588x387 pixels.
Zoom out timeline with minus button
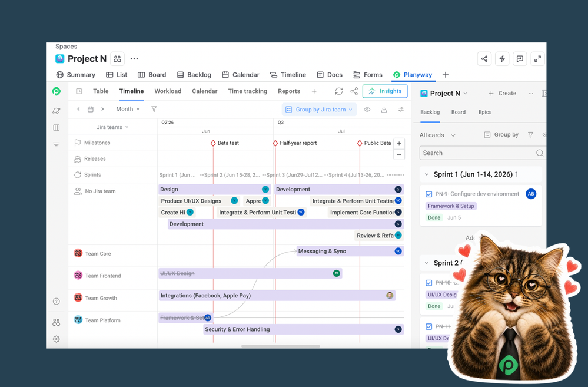(x=399, y=155)
